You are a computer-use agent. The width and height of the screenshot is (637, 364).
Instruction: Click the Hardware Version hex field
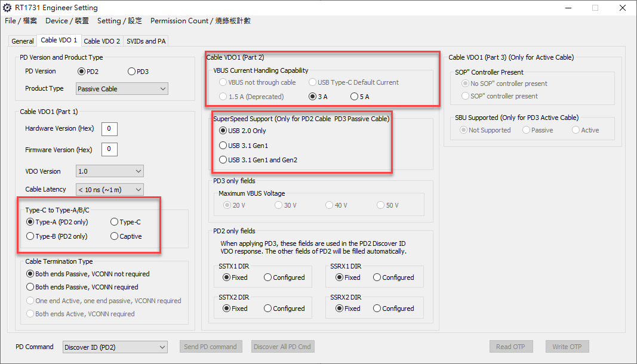coord(109,129)
